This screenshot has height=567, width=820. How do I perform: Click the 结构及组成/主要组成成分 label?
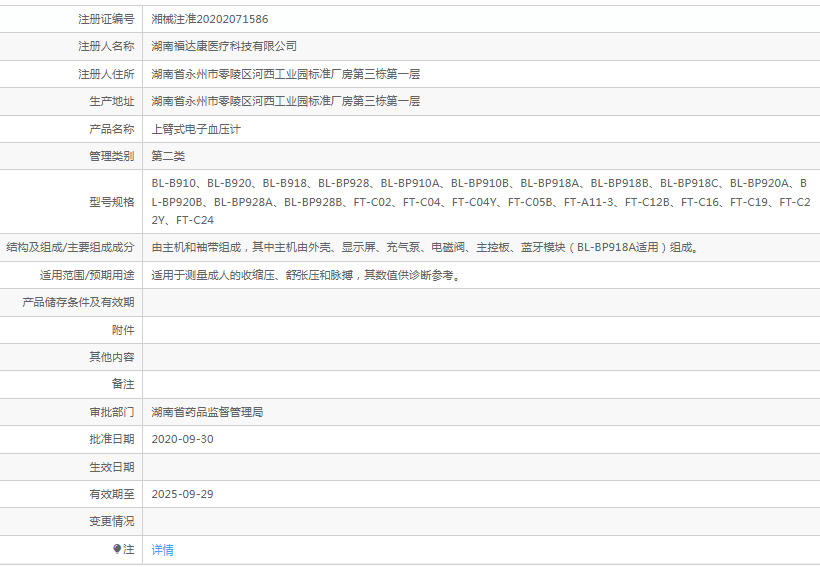(70, 247)
